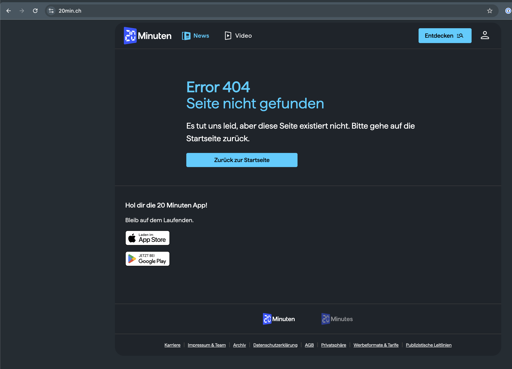Open the Publizistische Leitlinien link
Image resolution: width=512 pixels, height=369 pixels.
pyautogui.click(x=429, y=345)
